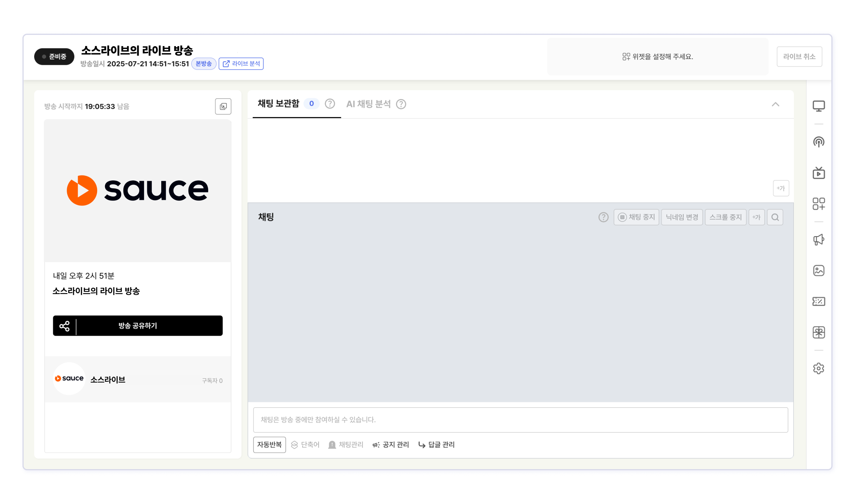
Task: Open the add widget grid icon in sidebar
Action: coord(819,204)
